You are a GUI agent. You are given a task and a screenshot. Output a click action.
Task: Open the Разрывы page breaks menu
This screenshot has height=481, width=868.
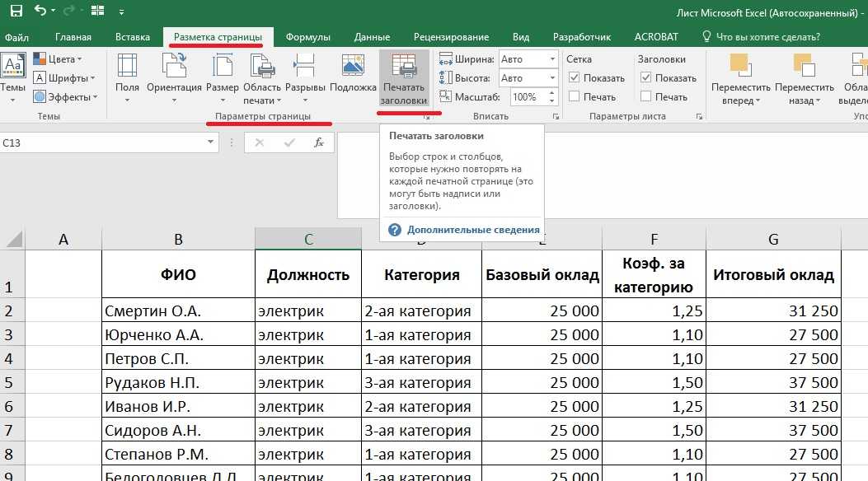(305, 78)
